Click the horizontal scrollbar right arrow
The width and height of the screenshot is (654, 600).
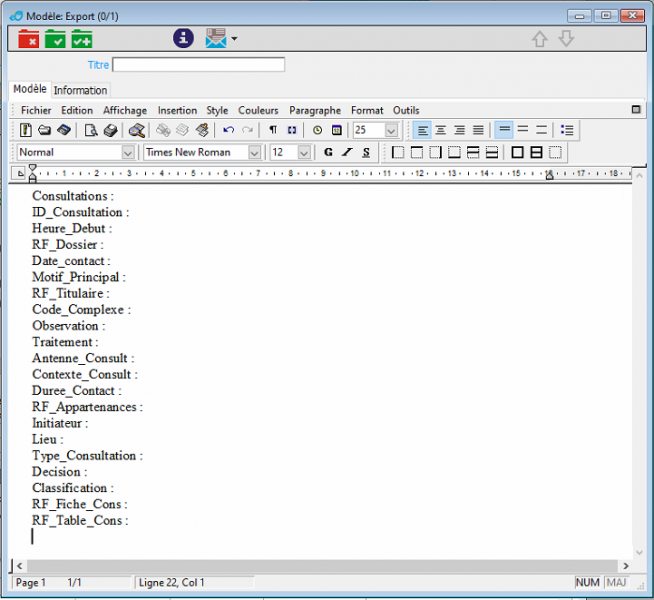point(626,566)
